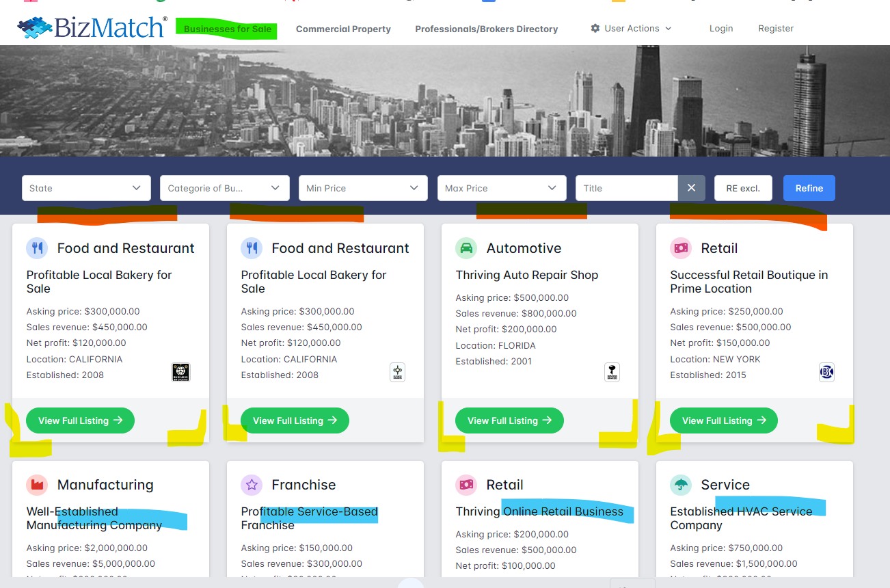Click the Franchise star category icon
890x588 pixels.
pos(252,485)
